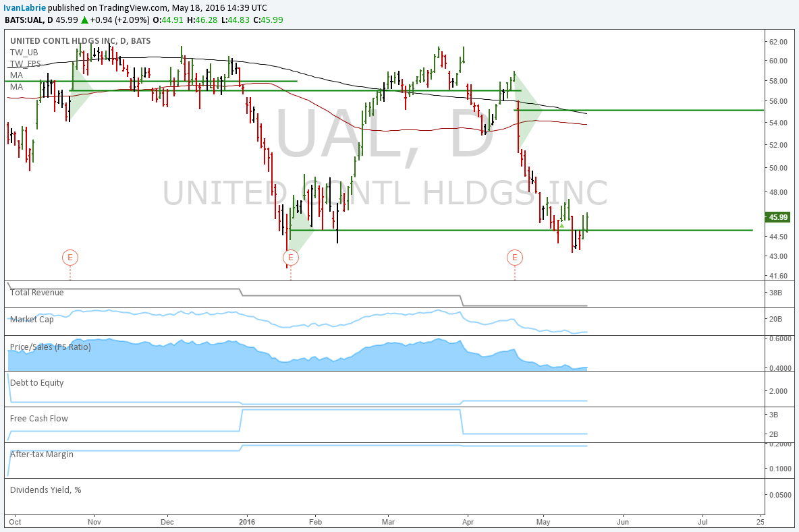Screen dimensions: 799x532
Task: Click the October earnings E marker
Action: click(x=70, y=258)
